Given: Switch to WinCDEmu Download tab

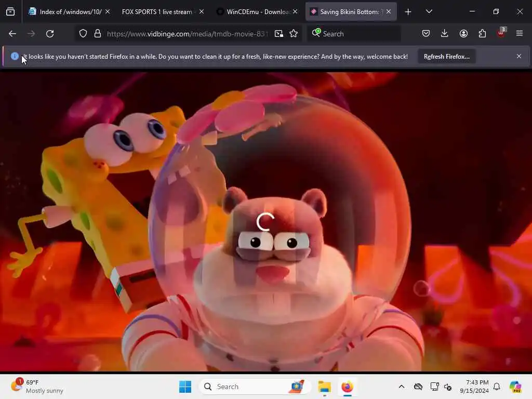Looking at the screenshot, I should tap(257, 12).
